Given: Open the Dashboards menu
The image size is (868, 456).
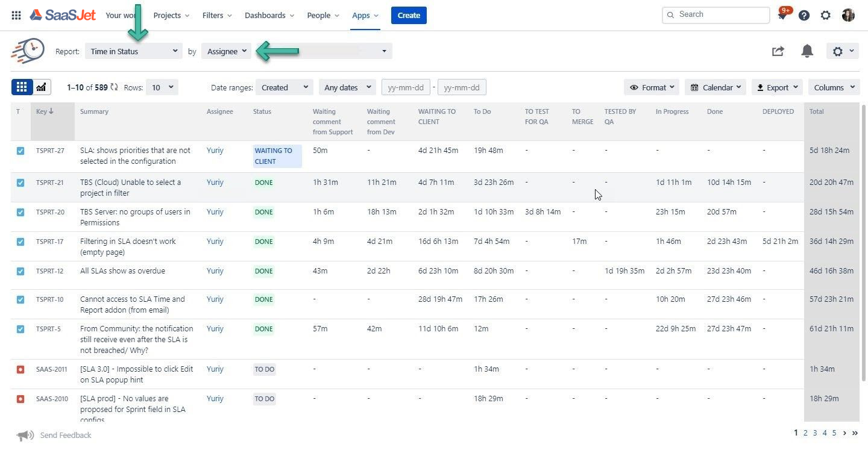Looking at the screenshot, I should click(x=269, y=16).
